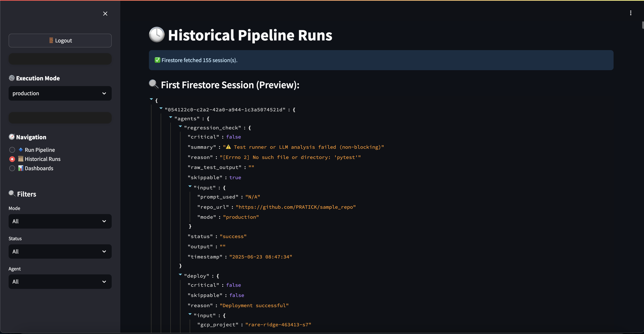Close the sidebar with the X icon
This screenshot has height=334, width=644.
pos(105,13)
